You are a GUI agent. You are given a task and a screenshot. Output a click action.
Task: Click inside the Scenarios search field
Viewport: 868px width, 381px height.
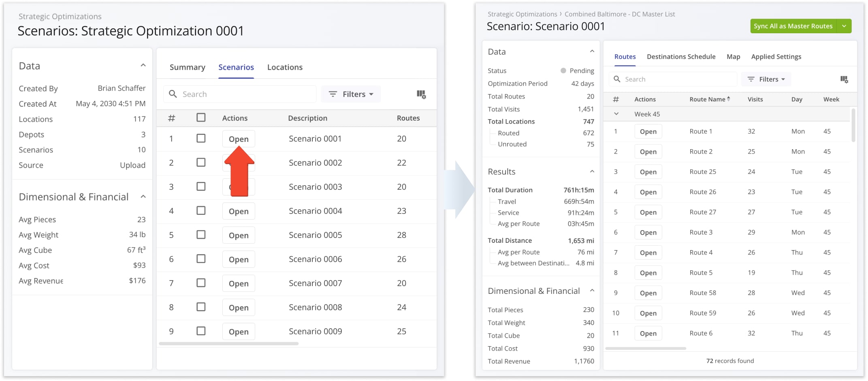coord(243,94)
